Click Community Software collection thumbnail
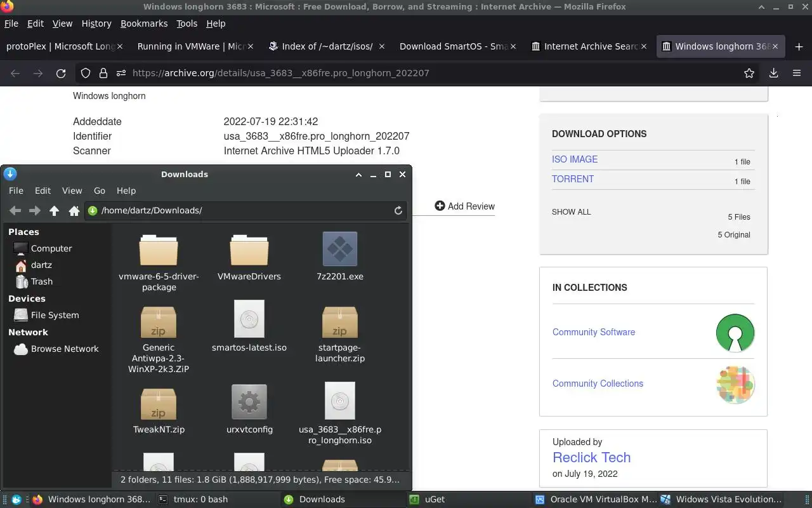Screen dimensions: 812x508 (x=735, y=333)
